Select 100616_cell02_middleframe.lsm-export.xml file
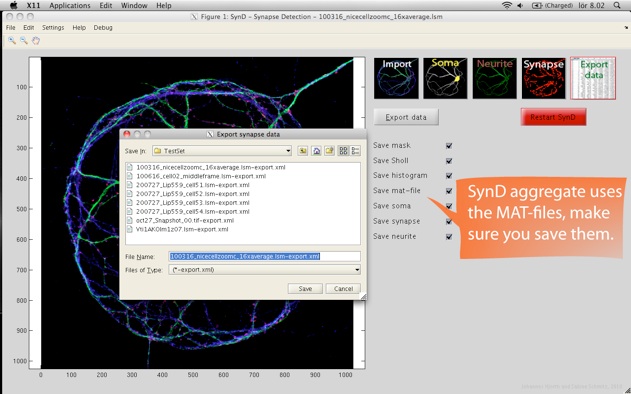The image size is (631, 394). pos(196,176)
